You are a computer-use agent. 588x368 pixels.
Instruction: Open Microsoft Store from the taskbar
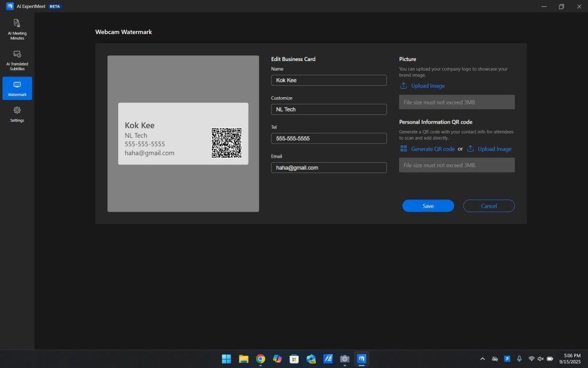tap(295, 359)
